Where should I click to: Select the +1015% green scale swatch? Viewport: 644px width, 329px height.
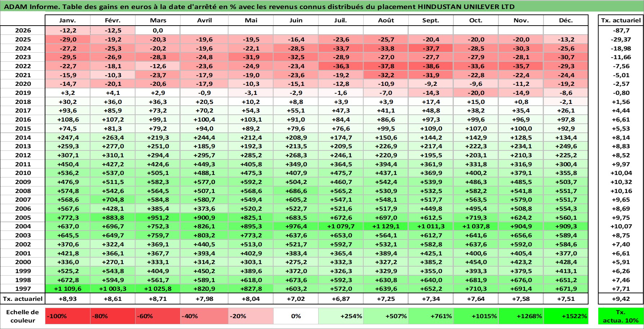pos(476,316)
